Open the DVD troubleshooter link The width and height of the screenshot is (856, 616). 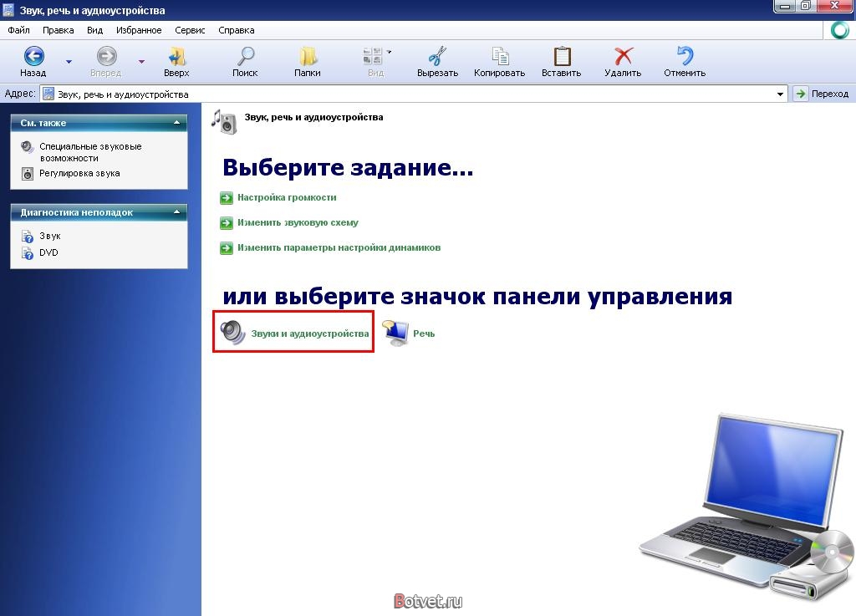48,252
